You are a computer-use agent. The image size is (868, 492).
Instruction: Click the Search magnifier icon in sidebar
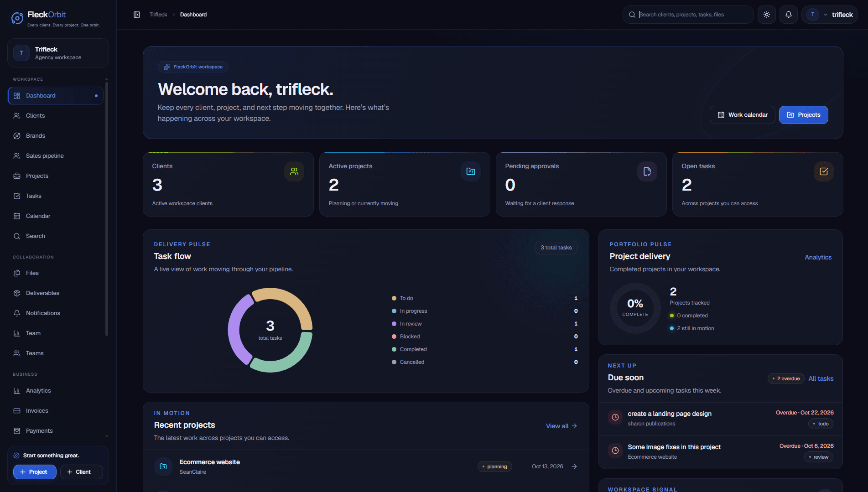click(17, 236)
